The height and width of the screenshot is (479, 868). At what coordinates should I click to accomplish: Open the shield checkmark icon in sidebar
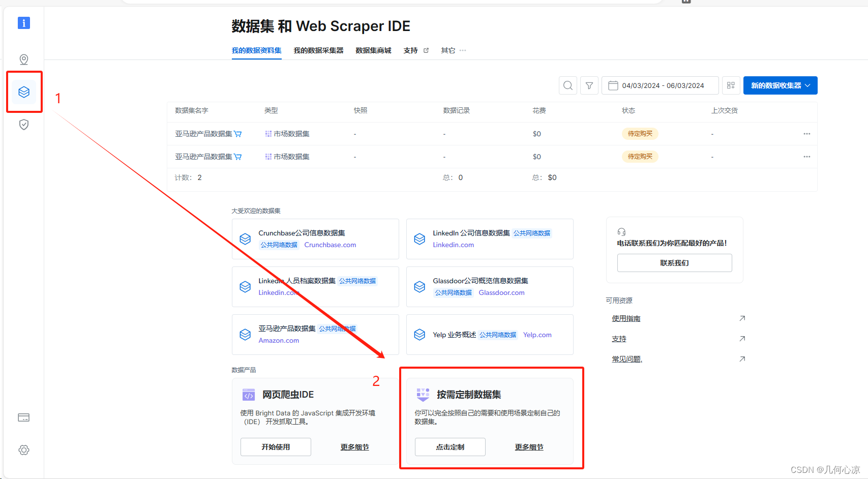(24, 125)
